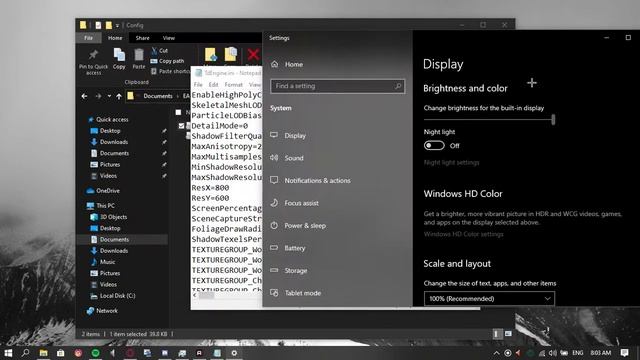Open the taskbar clock showing 8:03 AM
The image size is (640, 360).
tap(601, 353)
